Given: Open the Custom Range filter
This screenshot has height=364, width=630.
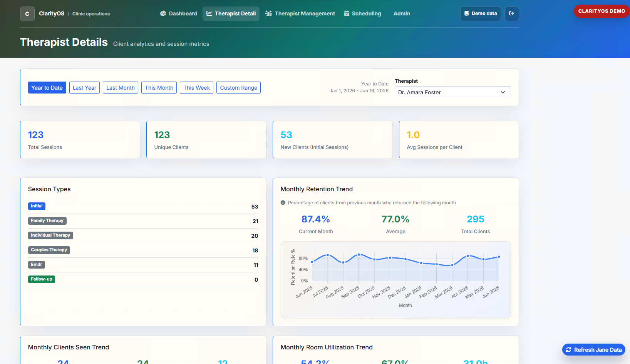Looking at the screenshot, I should 238,88.
